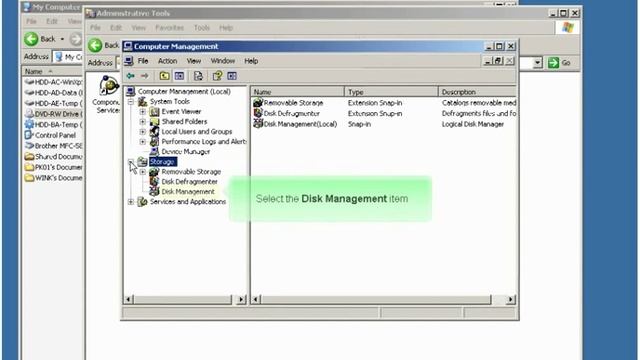The height and width of the screenshot is (360, 640).
Task: Open Component Services icon in Administrative Tools
Action: point(107,95)
